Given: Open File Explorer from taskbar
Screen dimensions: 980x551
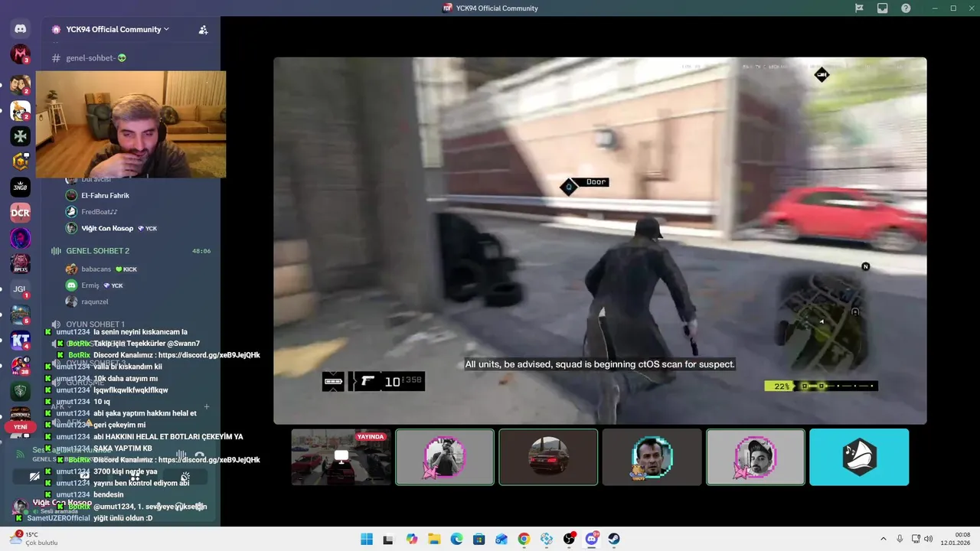Looking at the screenshot, I should click(434, 539).
